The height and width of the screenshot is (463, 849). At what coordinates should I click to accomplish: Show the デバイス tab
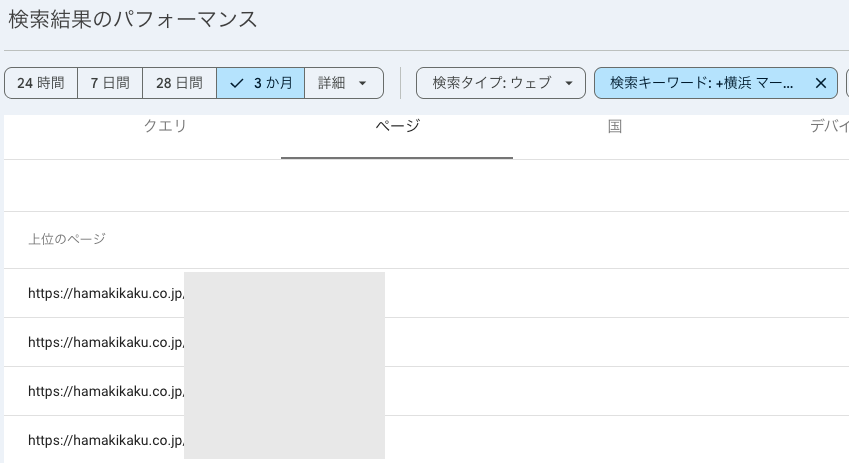pos(829,126)
